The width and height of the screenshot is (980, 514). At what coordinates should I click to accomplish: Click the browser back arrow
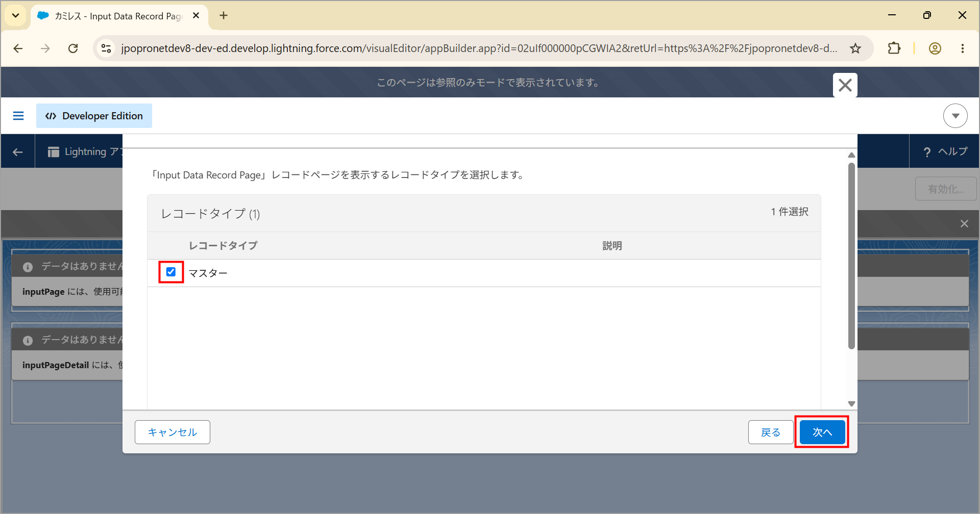coord(18,48)
